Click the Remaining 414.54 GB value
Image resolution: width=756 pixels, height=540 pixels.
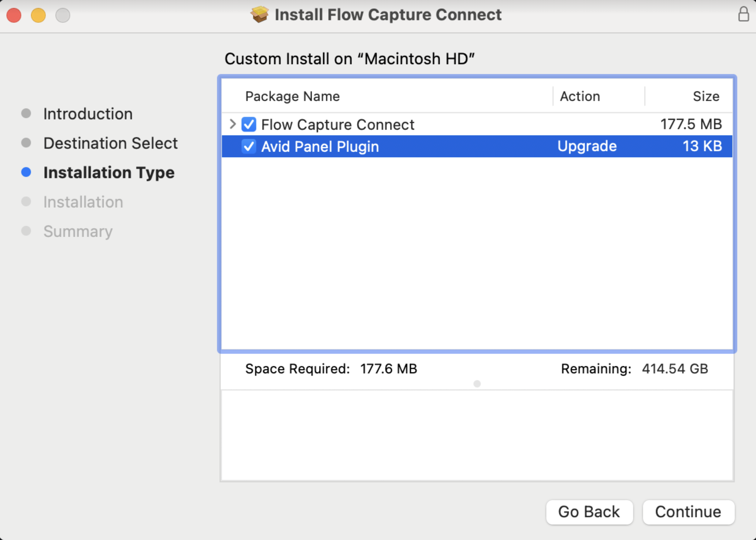click(675, 369)
